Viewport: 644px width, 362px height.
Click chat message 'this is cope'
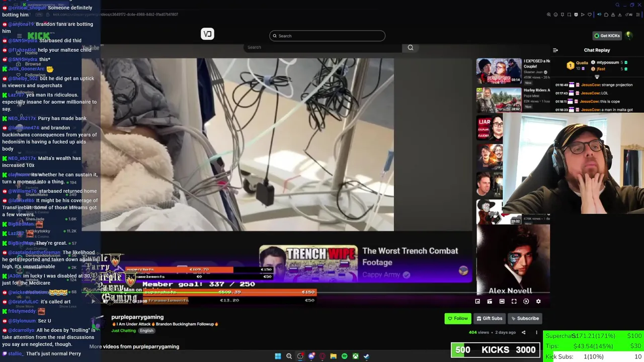(611, 102)
